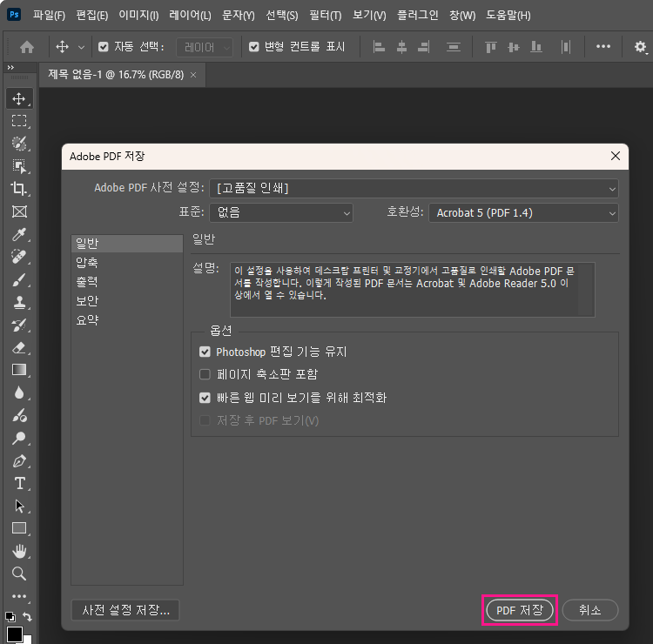Select the Zoom tool magnifier
The width and height of the screenshot is (653, 644).
pyautogui.click(x=19, y=574)
